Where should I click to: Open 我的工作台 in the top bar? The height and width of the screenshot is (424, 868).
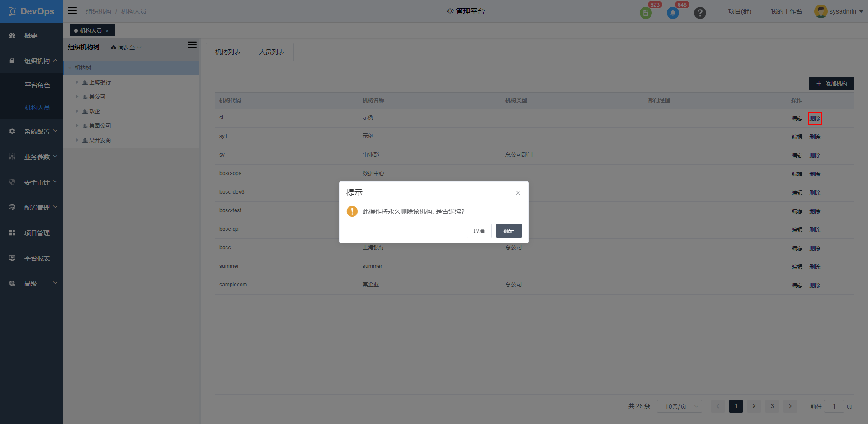(x=786, y=11)
